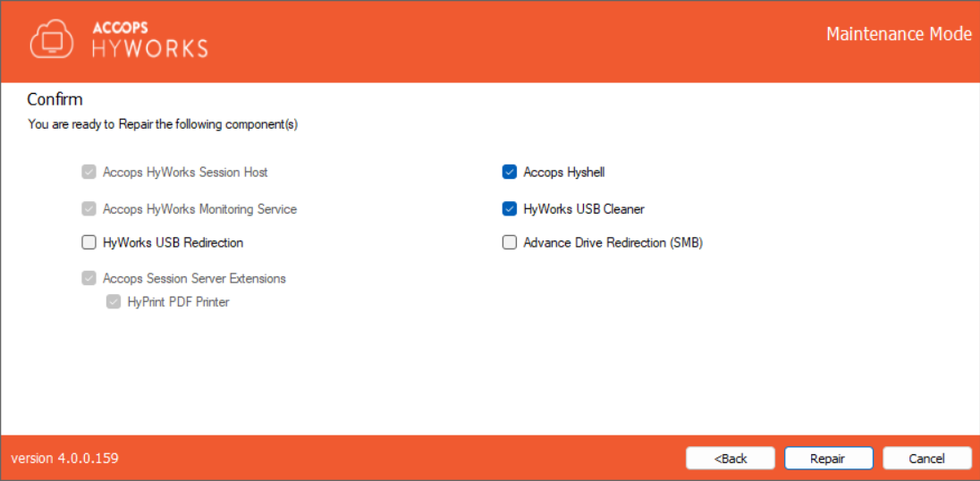This screenshot has height=481, width=980.
Task: Go back using the <Back button
Action: pos(731,458)
